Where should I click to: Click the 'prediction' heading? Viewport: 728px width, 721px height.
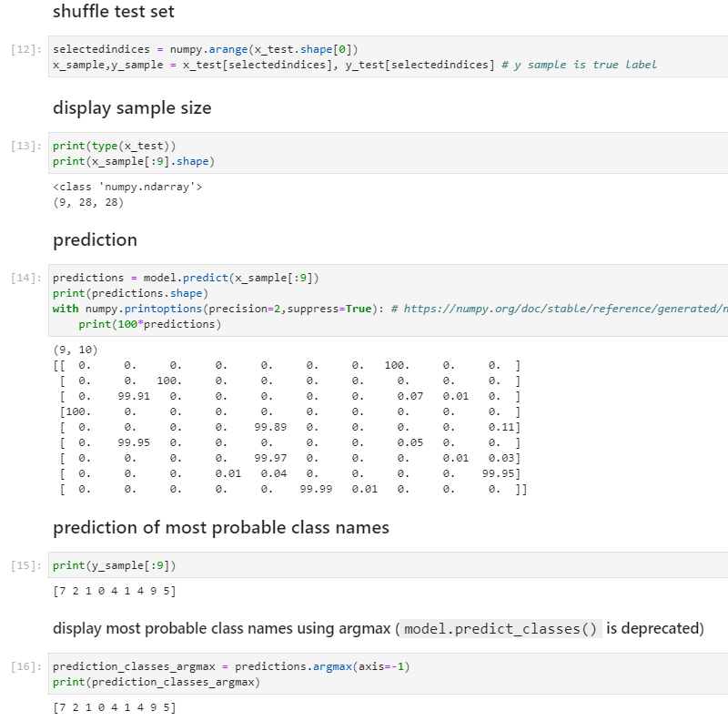[x=95, y=239]
